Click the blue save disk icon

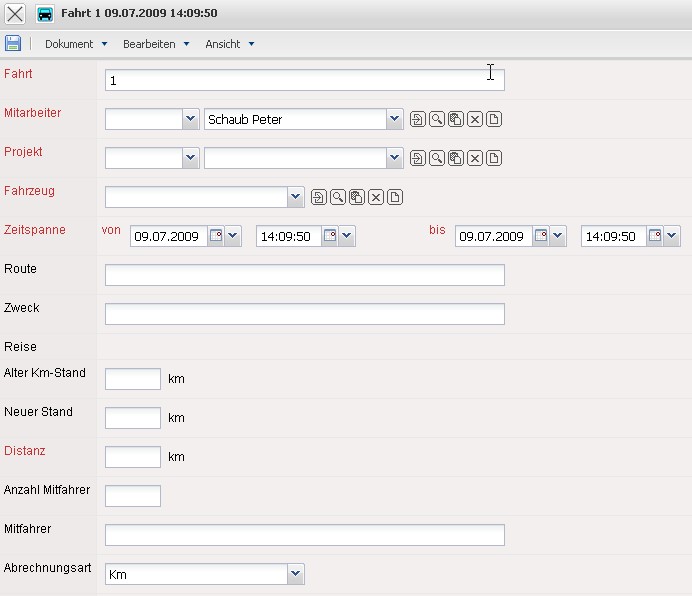click(x=13, y=43)
